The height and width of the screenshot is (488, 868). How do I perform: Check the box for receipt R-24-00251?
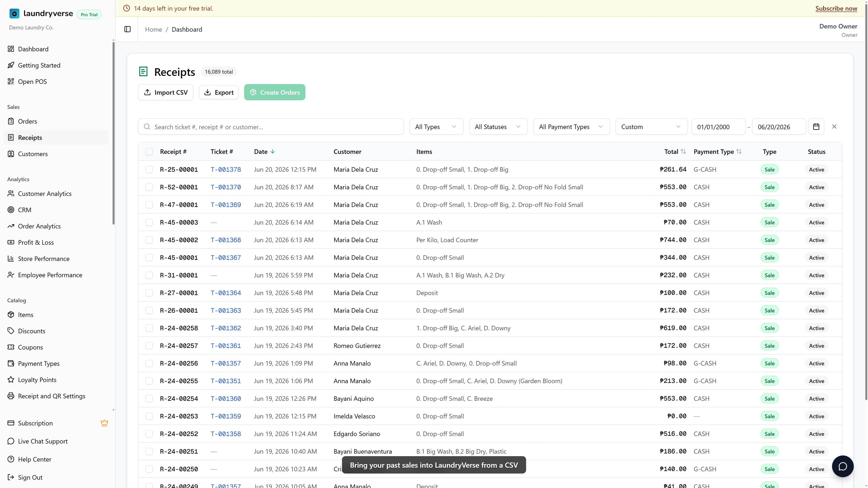click(149, 451)
